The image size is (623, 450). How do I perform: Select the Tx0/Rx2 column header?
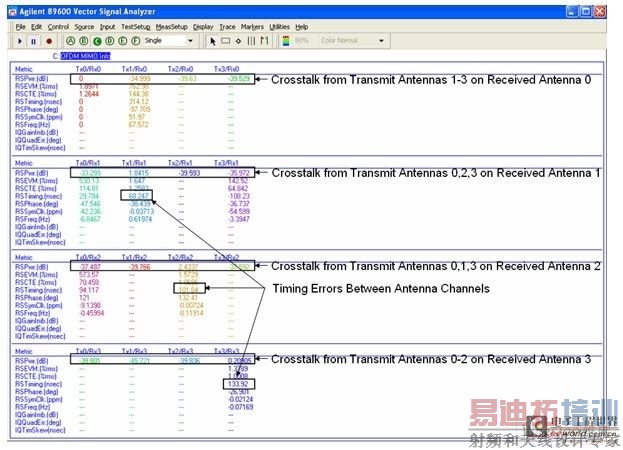88,257
